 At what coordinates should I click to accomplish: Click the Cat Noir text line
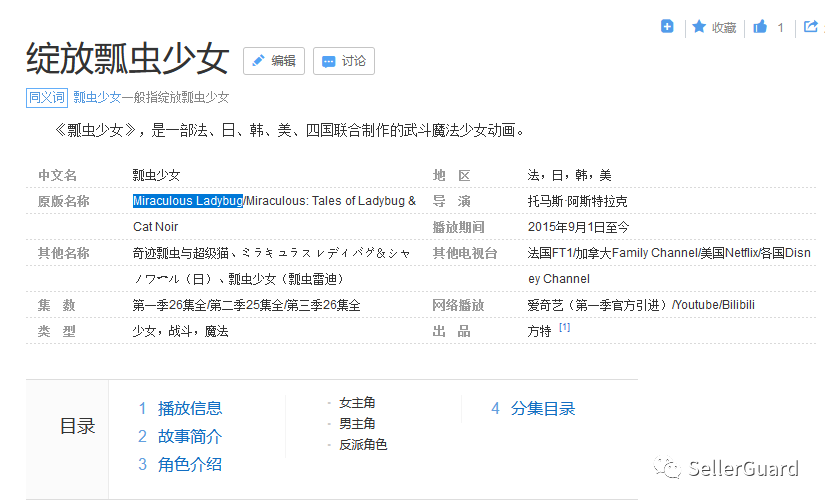[x=156, y=227]
